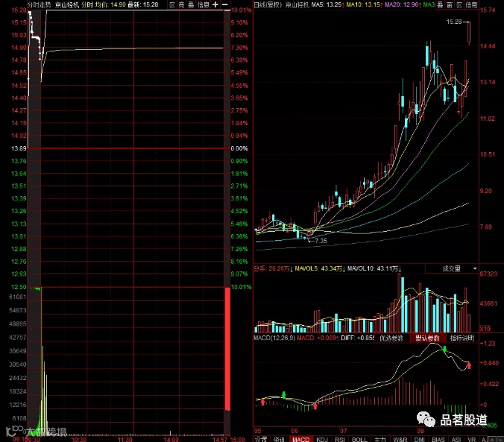Click the 14:57 time label on intraday axis
Screen dimensions: 504x442
click(220, 439)
